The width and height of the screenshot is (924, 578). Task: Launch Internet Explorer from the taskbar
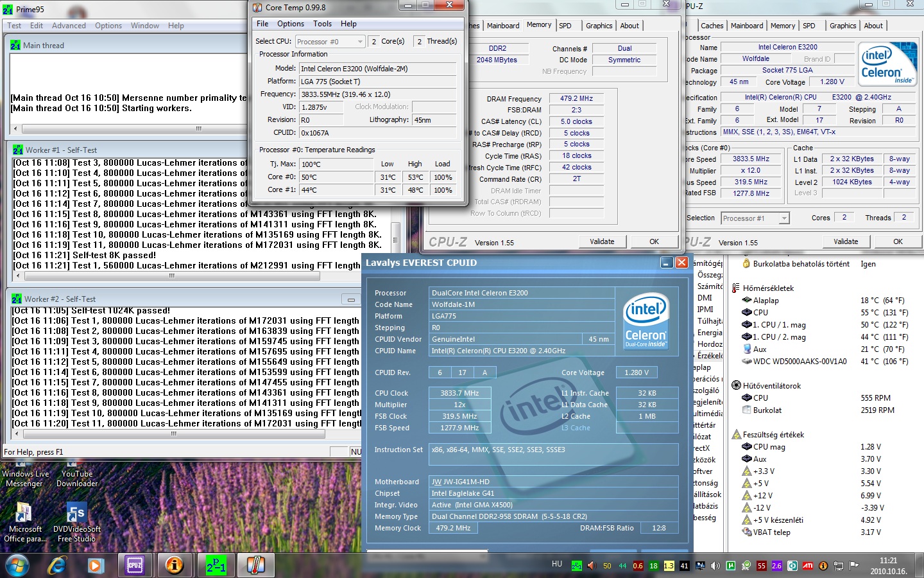tap(57, 565)
